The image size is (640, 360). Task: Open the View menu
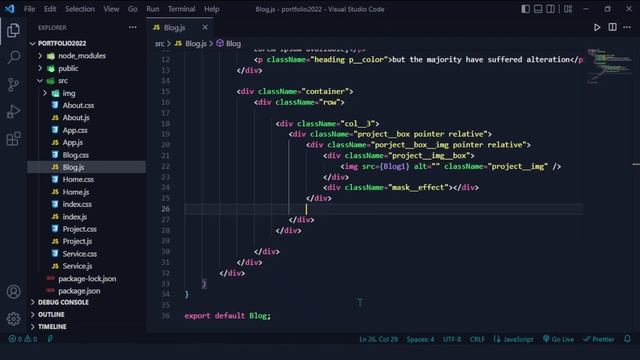(x=111, y=9)
